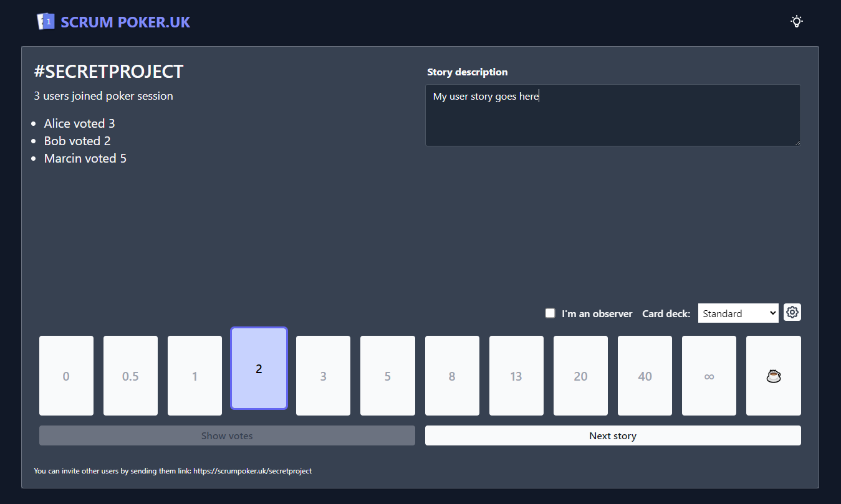Click the Show votes button
Viewport: 841px width, 504px height.
coord(227,435)
